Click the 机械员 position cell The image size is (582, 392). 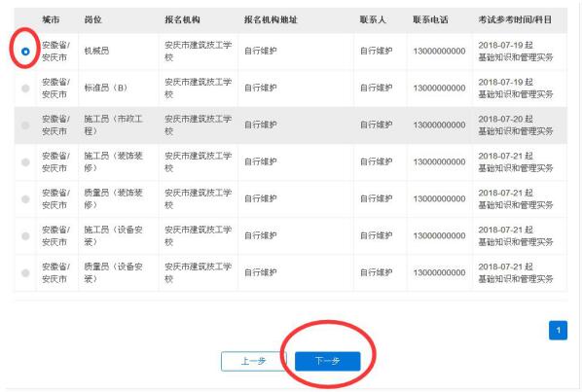click(x=96, y=51)
